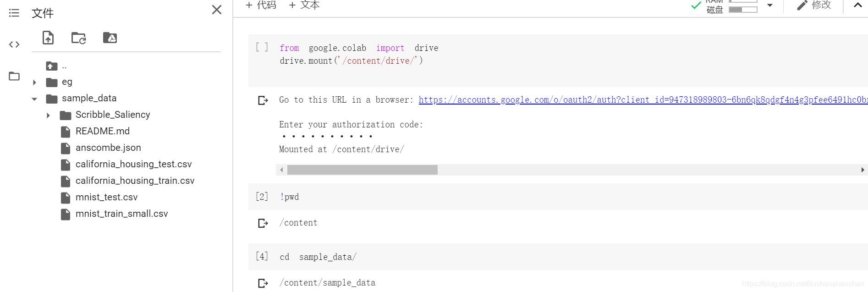Click the '/content/sample_data' output text
The width and height of the screenshot is (868, 292).
[x=327, y=282]
